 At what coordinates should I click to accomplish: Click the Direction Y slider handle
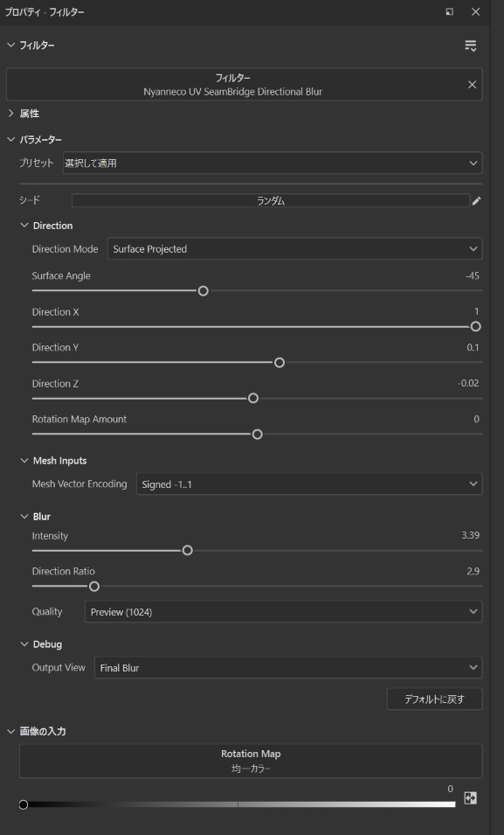[x=280, y=363]
